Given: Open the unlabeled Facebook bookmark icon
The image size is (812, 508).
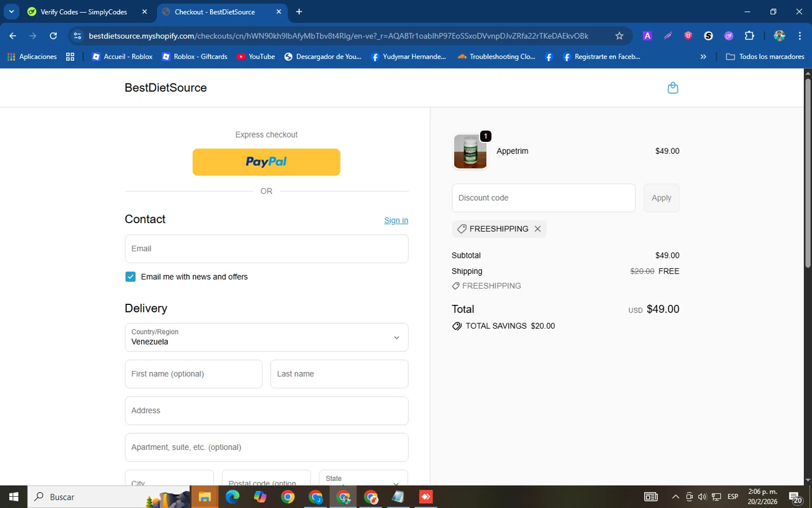Looking at the screenshot, I should (549, 56).
